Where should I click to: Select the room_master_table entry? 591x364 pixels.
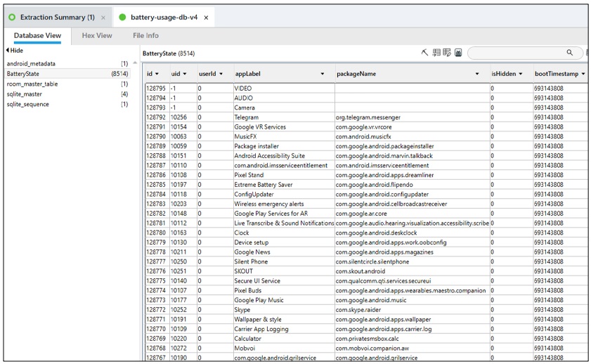pos(32,84)
